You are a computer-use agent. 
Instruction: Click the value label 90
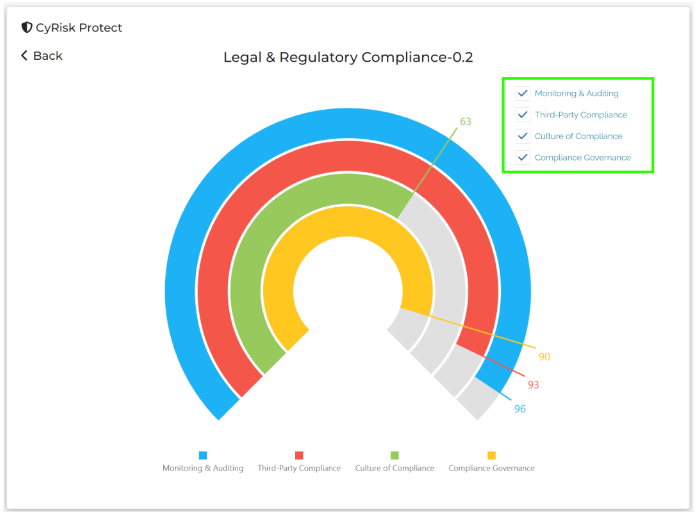click(544, 356)
